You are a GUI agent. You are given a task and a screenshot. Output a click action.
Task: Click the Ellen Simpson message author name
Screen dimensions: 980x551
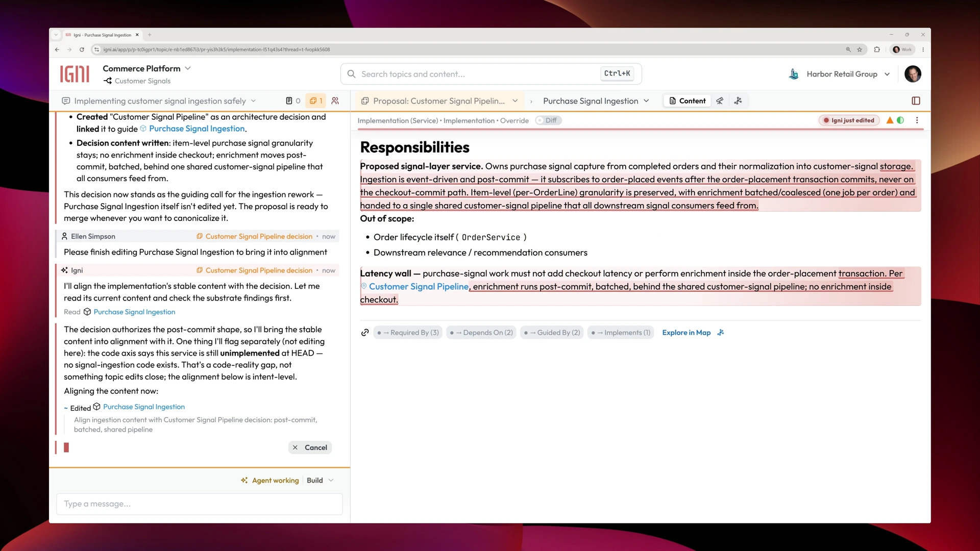coord(93,236)
